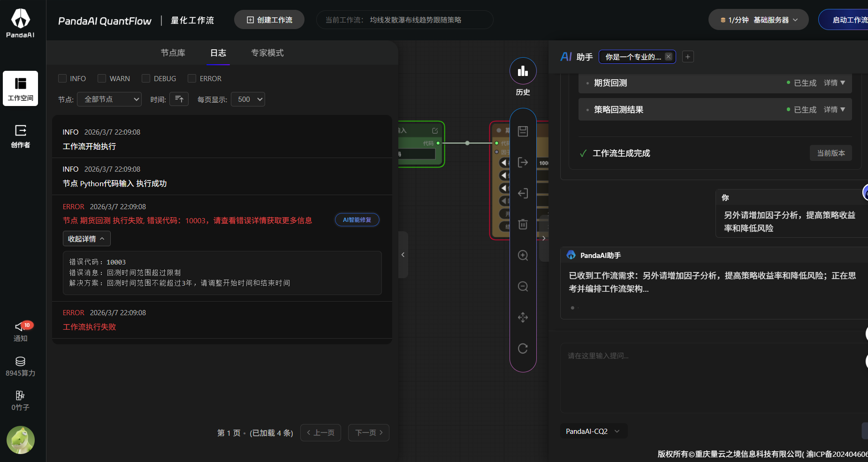Click the move/pan arrows icon
This screenshot has height=462, width=868.
(523, 318)
